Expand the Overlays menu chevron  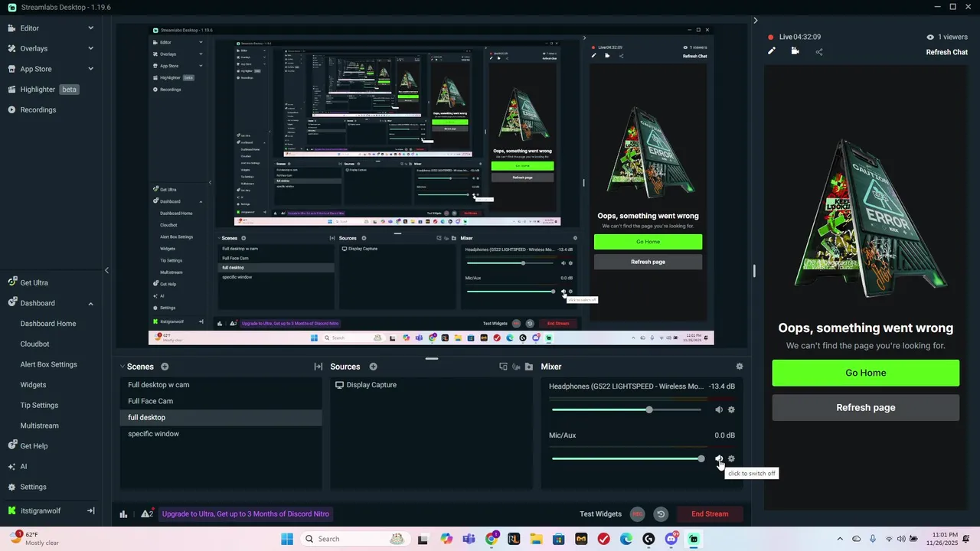(x=90, y=48)
